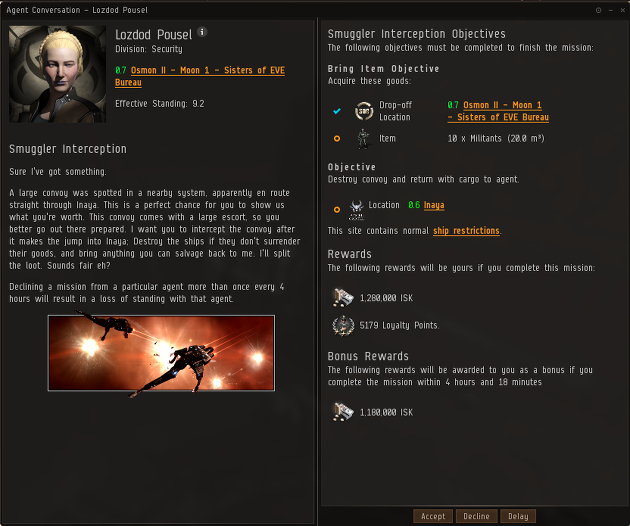Open the Inaya system link
The width and height of the screenshot is (630, 526).
tap(434, 205)
